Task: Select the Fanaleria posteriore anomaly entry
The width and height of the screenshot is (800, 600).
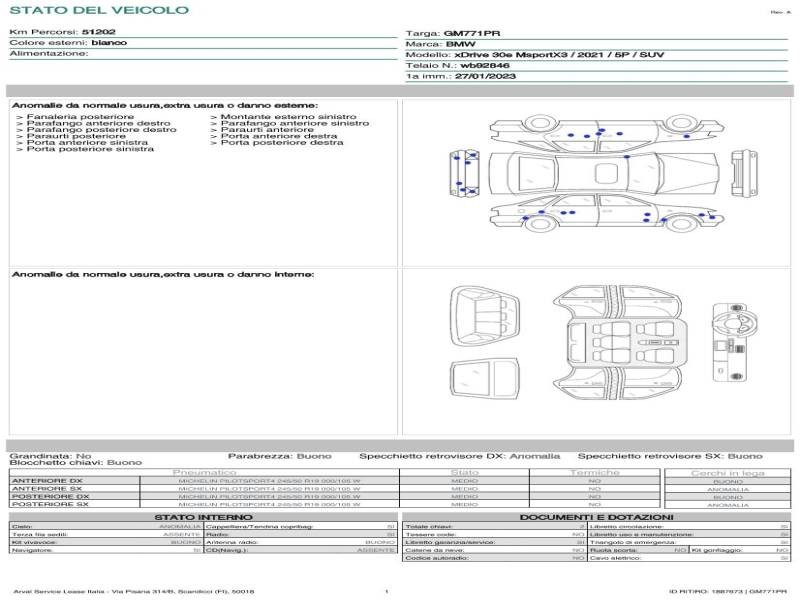Action: 76,117
